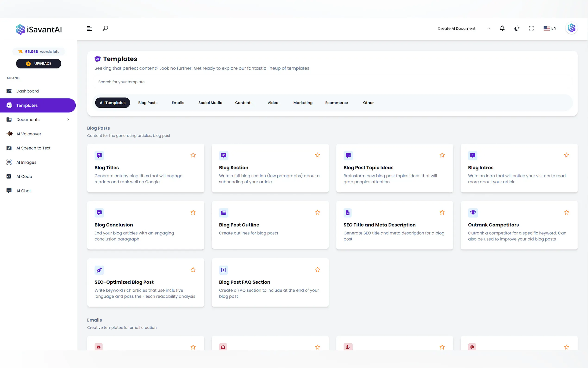The width and height of the screenshot is (588, 368).
Task: Switch to the Social Media tab
Action: coord(210,103)
